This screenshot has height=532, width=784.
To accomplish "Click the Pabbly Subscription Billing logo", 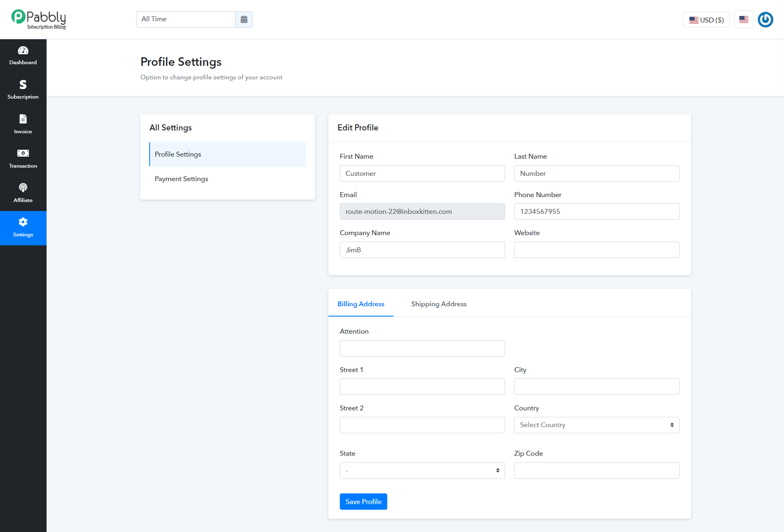I will click(38, 20).
